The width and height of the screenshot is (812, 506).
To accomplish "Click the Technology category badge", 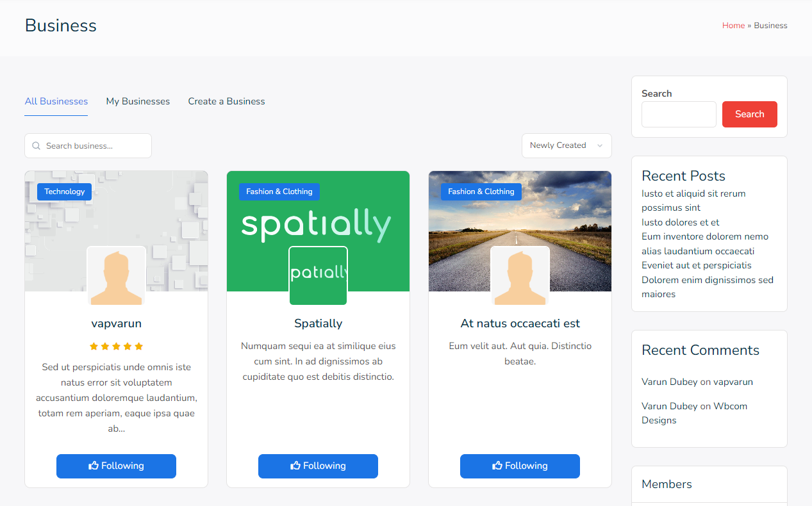I will [x=64, y=192].
